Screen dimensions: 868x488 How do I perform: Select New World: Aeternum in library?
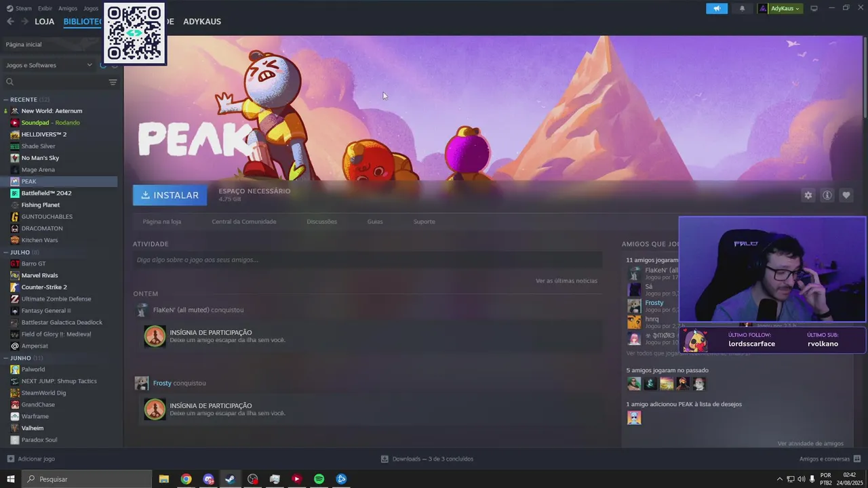pos(52,110)
